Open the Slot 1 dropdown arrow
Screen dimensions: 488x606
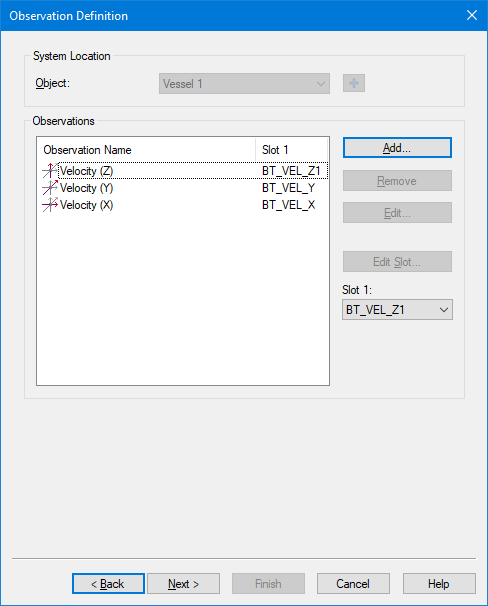click(x=444, y=310)
